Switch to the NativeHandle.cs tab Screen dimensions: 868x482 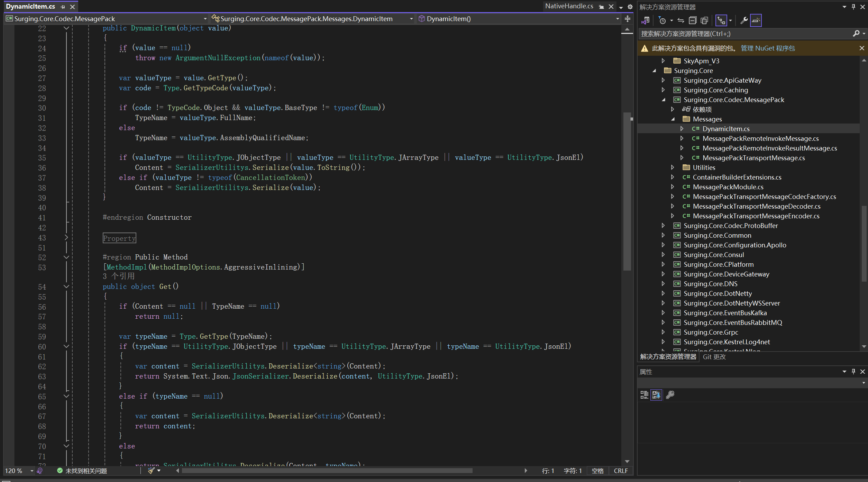pos(569,6)
